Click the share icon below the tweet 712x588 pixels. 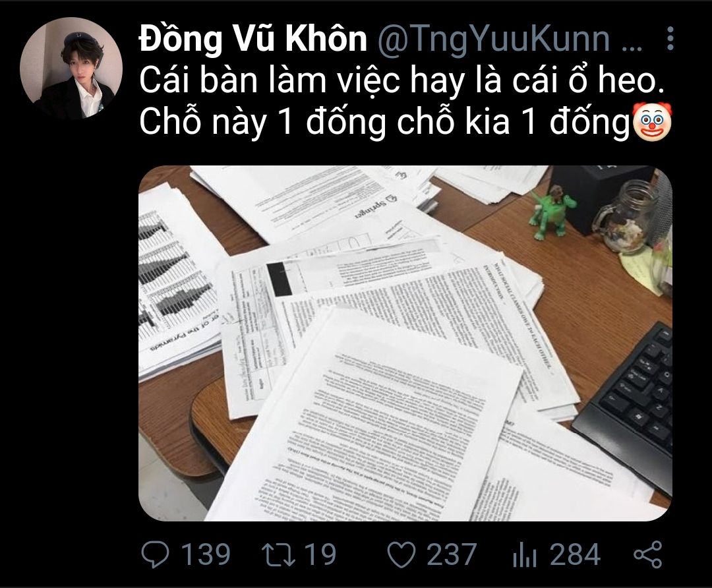[x=648, y=554]
